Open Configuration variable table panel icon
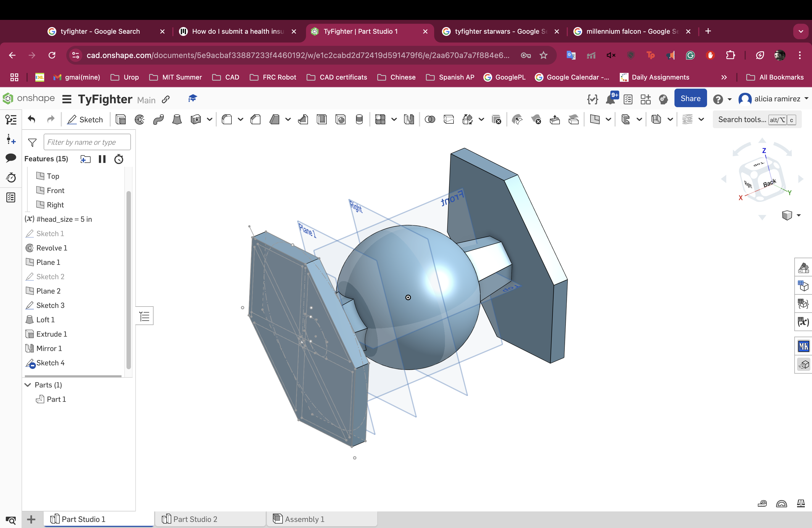This screenshot has height=528, width=812. [x=803, y=322]
